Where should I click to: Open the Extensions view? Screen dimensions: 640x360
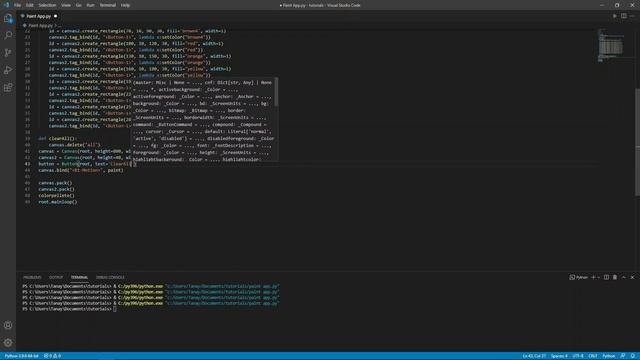[x=8, y=88]
